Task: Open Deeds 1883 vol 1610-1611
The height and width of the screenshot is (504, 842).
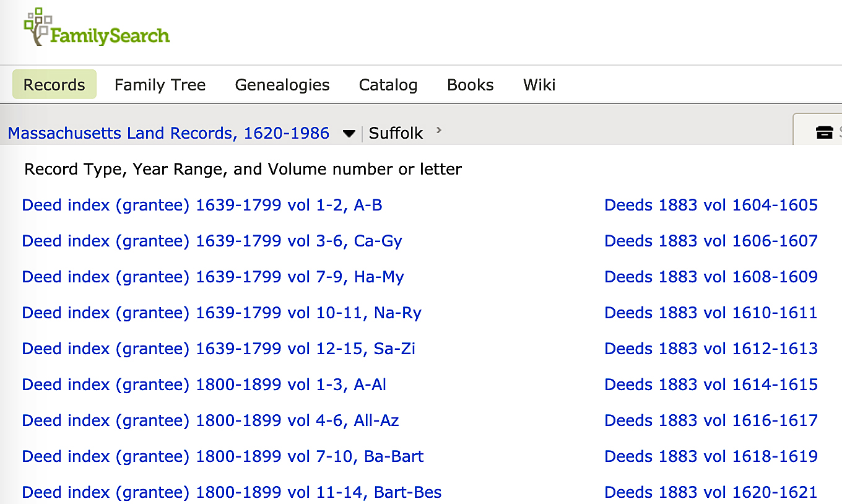Action: pyautogui.click(x=710, y=313)
